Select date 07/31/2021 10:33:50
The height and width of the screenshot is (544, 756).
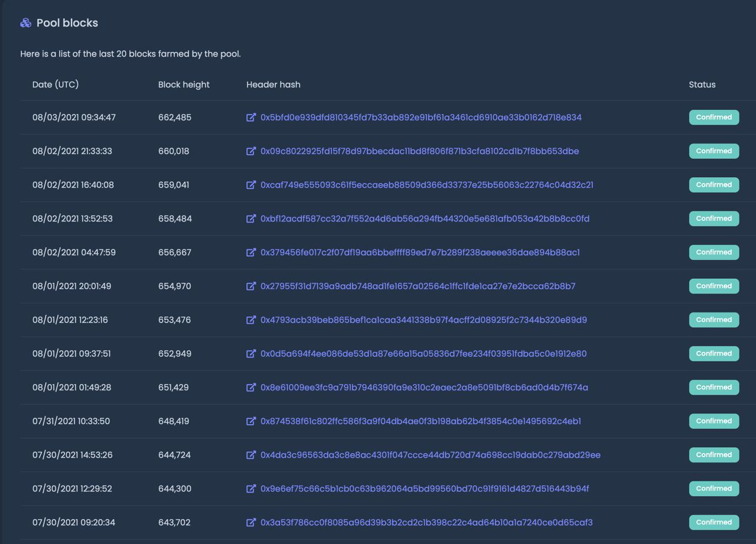pyautogui.click(x=71, y=421)
